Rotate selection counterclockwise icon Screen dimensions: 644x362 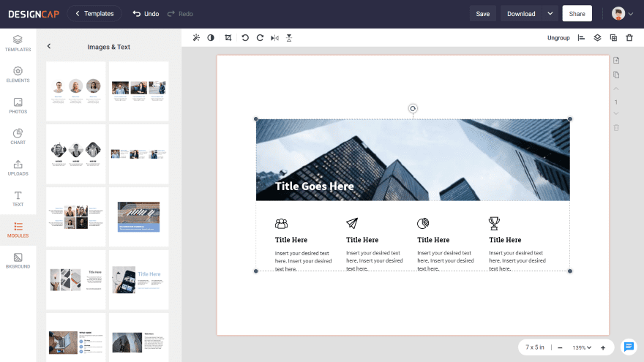point(245,38)
